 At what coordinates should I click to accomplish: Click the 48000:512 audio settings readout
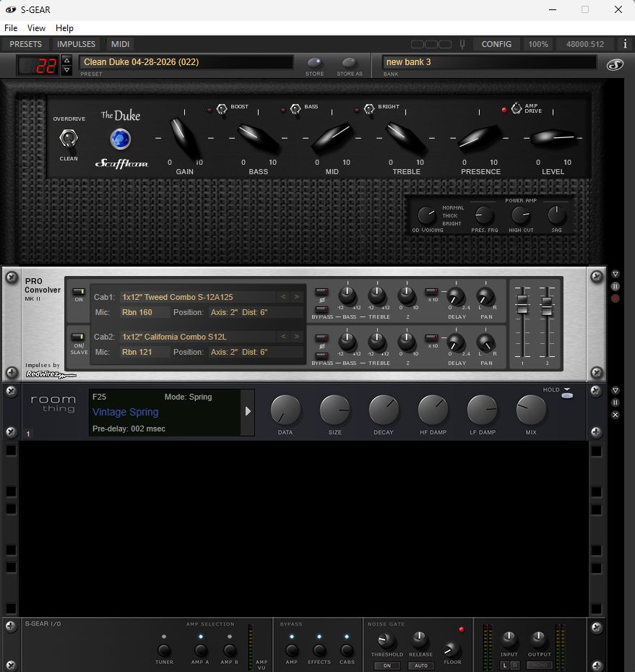pos(585,44)
